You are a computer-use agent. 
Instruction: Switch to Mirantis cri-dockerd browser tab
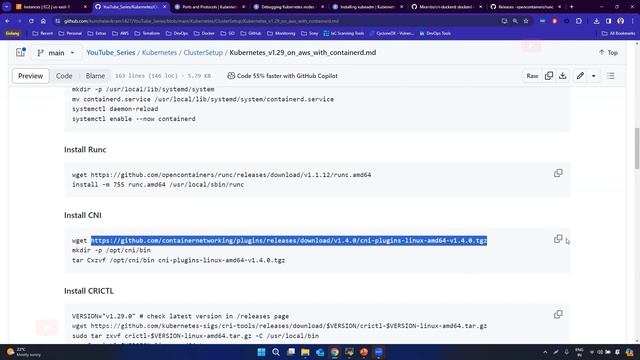(447, 7)
